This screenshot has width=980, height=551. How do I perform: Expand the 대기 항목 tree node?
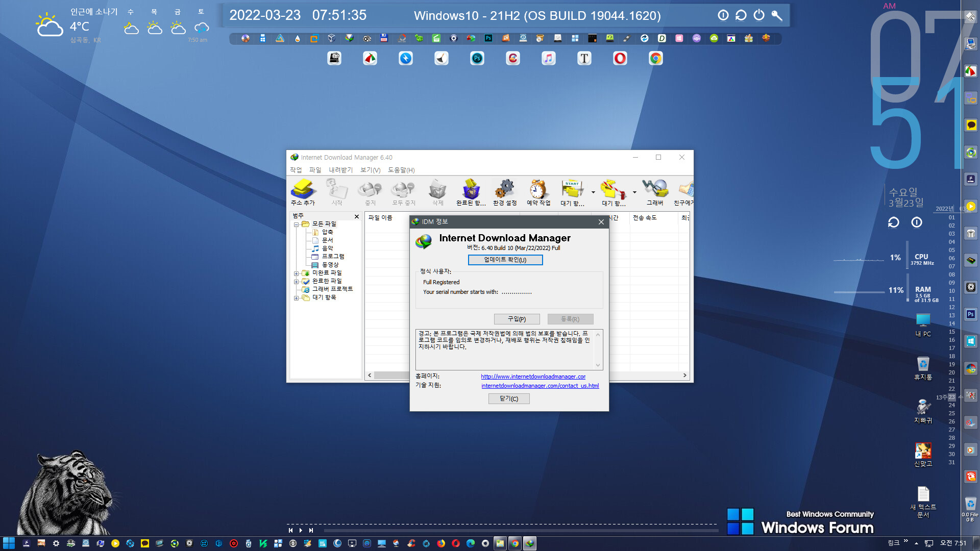tap(296, 297)
